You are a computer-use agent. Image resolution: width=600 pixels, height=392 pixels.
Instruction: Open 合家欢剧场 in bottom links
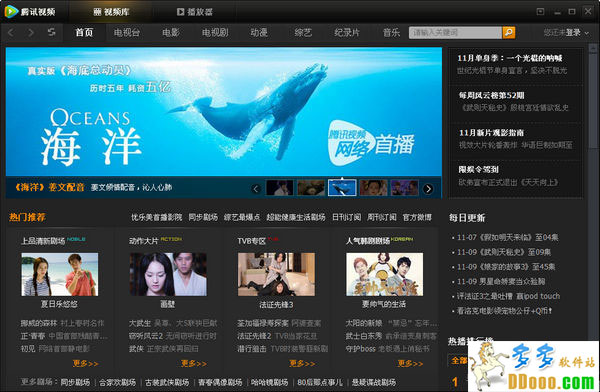pyautogui.click(x=117, y=382)
